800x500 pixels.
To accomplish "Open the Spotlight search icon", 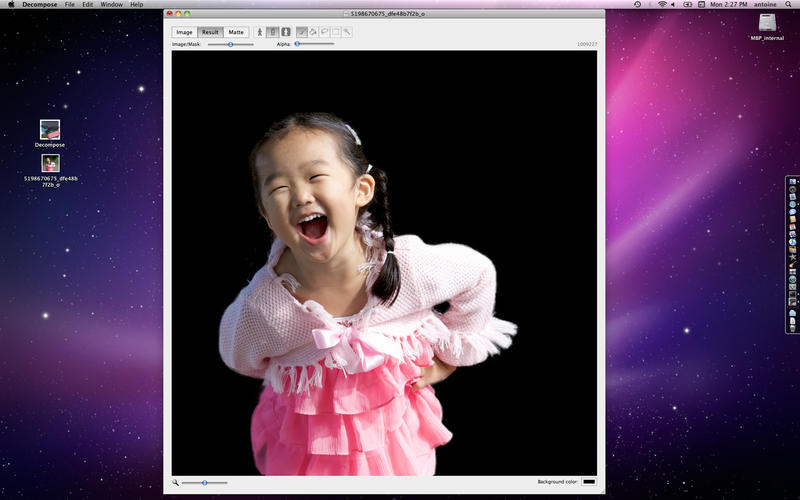I will (790, 5).
